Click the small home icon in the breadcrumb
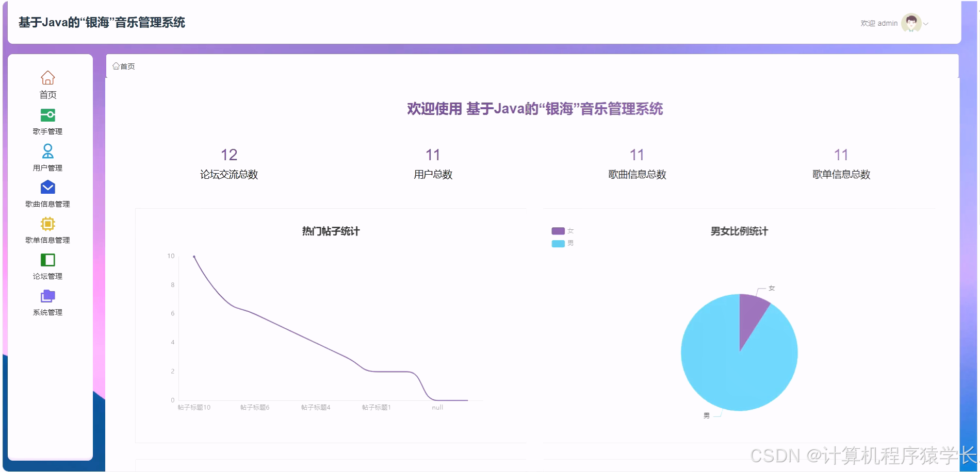 (x=117, y=66)
